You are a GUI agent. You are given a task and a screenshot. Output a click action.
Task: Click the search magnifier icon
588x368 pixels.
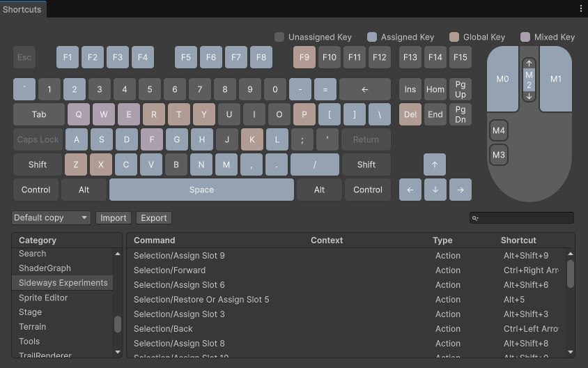click(x=475, y=218)
